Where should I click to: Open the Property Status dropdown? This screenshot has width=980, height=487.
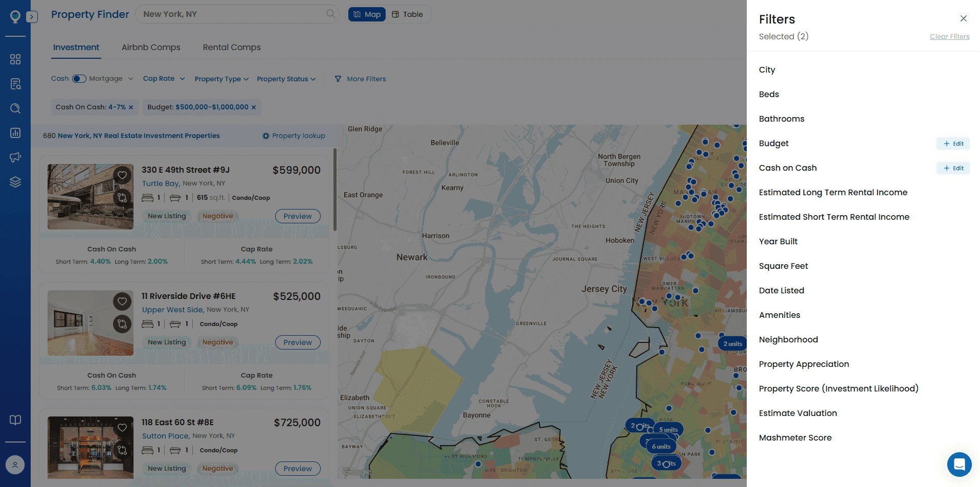286,79
